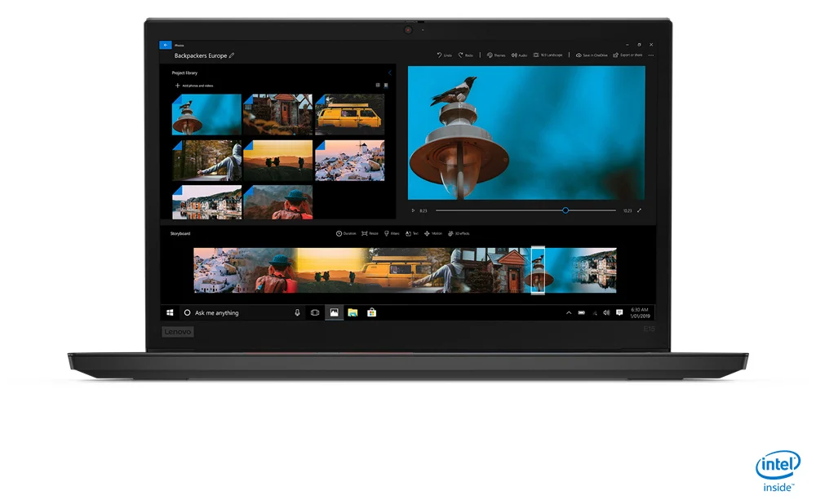Select blue hat woman storyboard clip
Image resolution: width=816 pixels, height=504 pixels.
coord(273,271)
